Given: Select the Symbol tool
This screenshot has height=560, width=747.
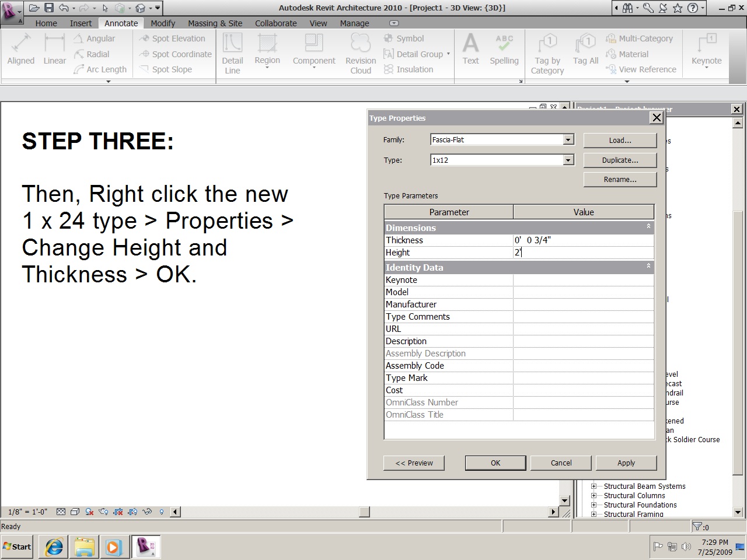Looking at the screenshot, I should pyautogui.click(x=404, y=38).
